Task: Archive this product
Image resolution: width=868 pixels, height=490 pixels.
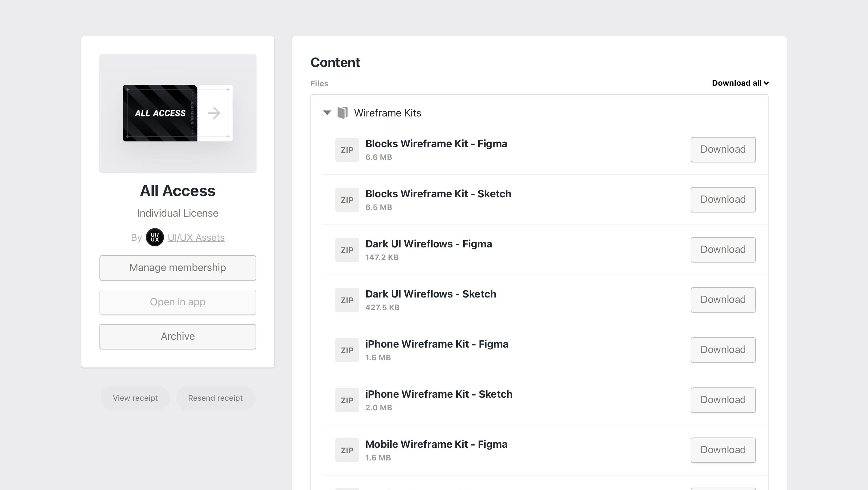Action: click(178, 336)
